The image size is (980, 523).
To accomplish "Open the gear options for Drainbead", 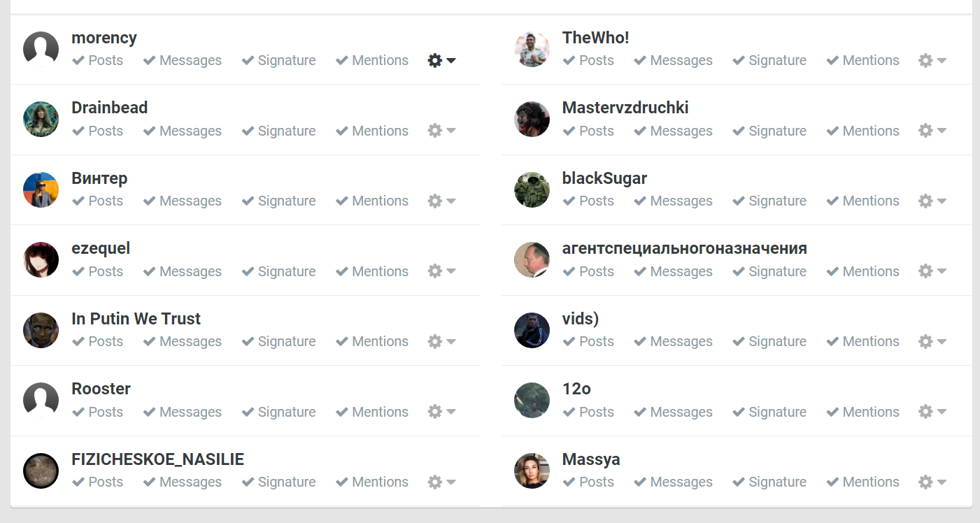I will [x=441, y=131].
